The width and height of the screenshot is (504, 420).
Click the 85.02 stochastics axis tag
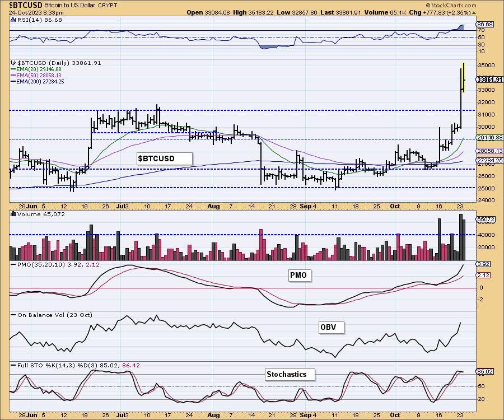point(485,371)
